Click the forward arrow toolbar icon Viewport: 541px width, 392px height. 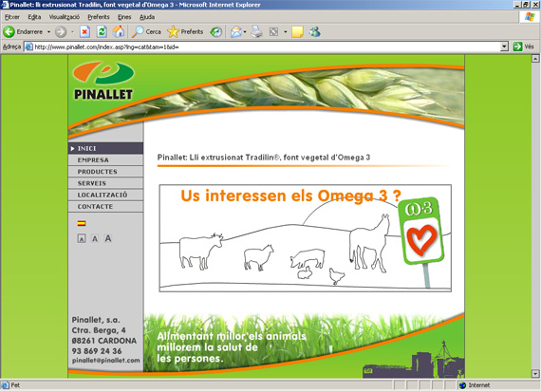coord(61,31)
